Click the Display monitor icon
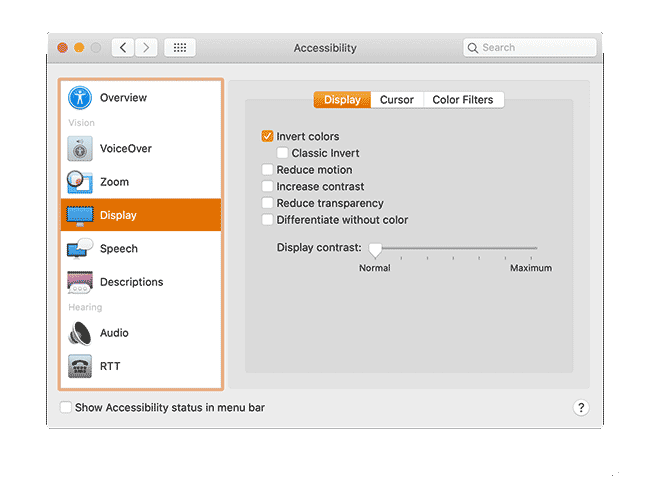 (80, 215)
